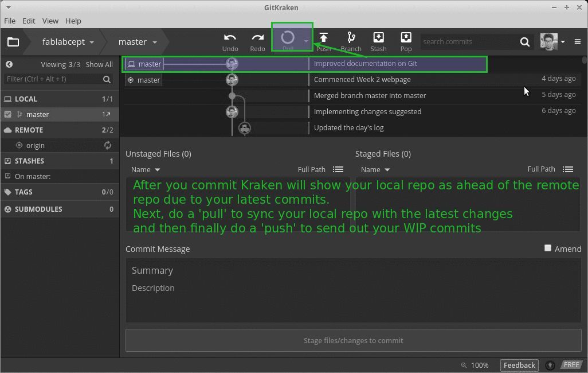This screenshot has height=373, width=588.
Task: Select commit 'Updated the day's log'
Action: click(349, 128)
